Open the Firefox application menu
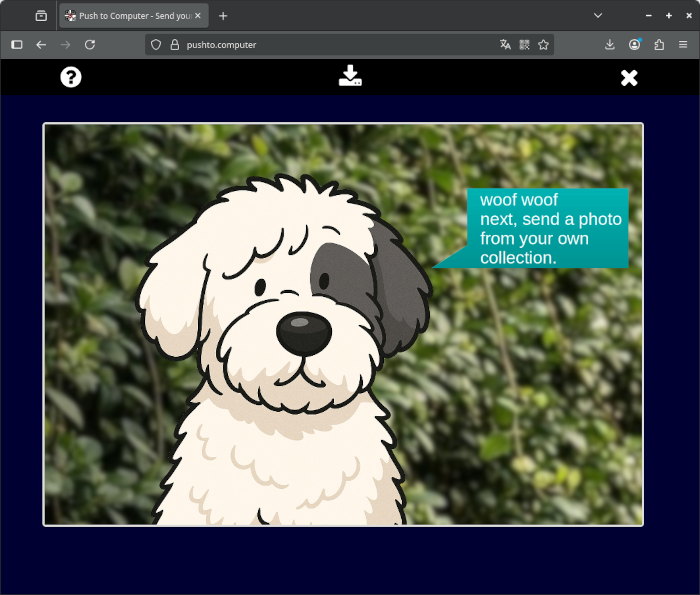Image resolution: width=700 pixels, height=595 pixels. pos(683,45)
